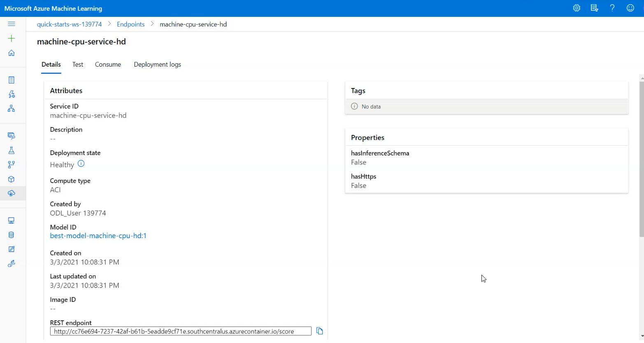The height and width of the screenshot is (343, 644).
Task: Open Experiments flask icon
Action: 12,150
